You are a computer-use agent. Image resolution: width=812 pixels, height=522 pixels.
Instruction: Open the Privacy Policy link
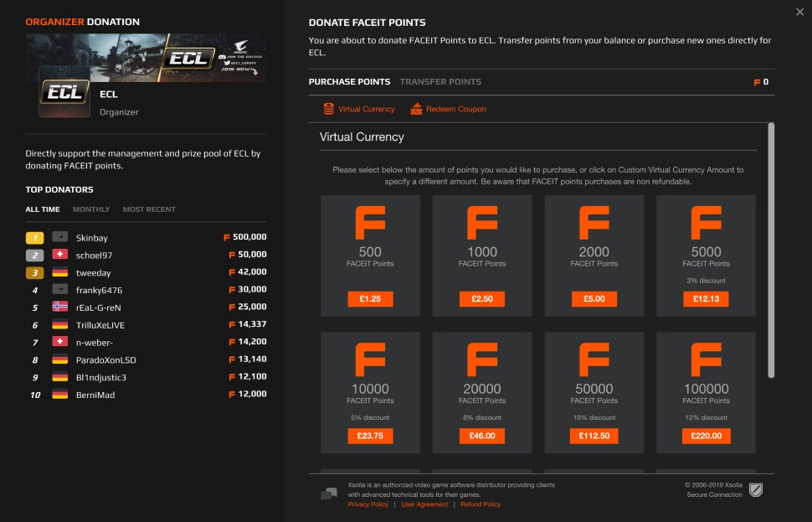[x=367, y=504]
